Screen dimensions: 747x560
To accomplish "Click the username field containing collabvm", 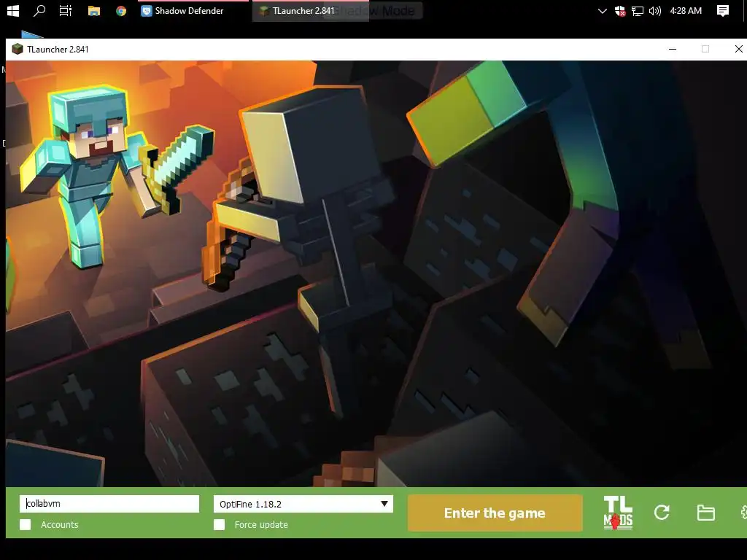I will [x=109, y=504].
